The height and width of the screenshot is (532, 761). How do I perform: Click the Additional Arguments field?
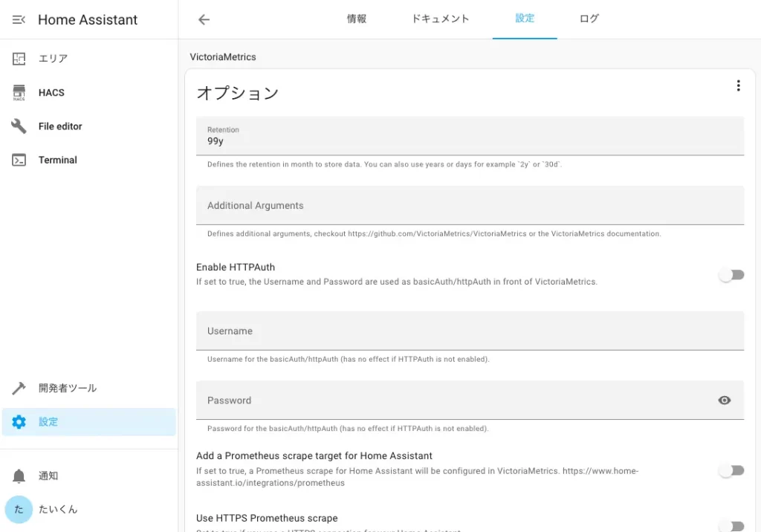[470, 205]
